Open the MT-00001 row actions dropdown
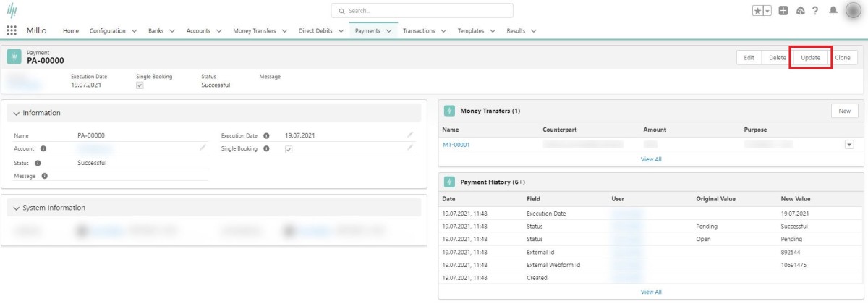Screen dimensions: 868x304 click(x=848, y=145)
